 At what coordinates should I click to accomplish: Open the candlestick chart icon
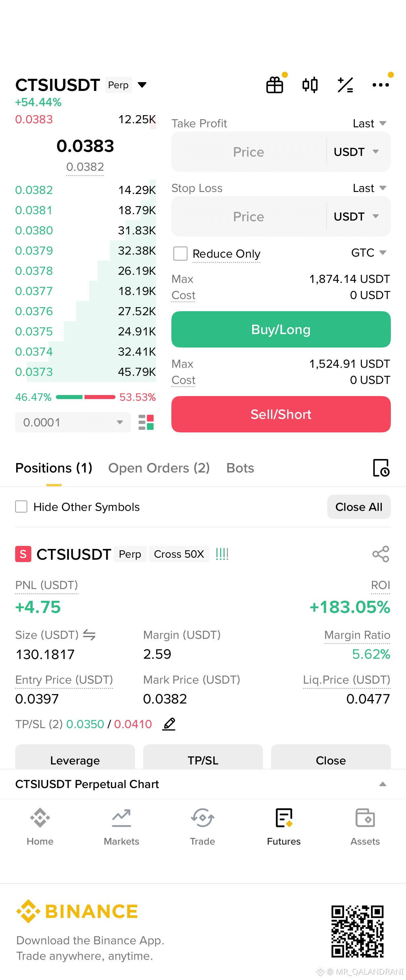click(310, 85)
